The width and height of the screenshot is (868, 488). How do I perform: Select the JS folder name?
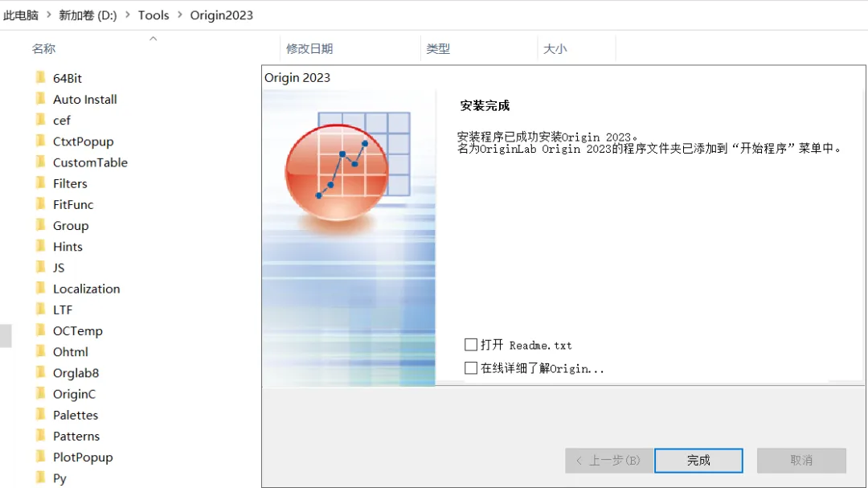point(59,268)
